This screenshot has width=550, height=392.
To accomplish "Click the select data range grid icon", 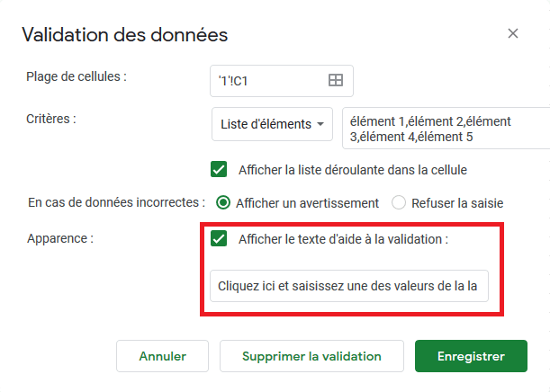I will click(336, 80).
